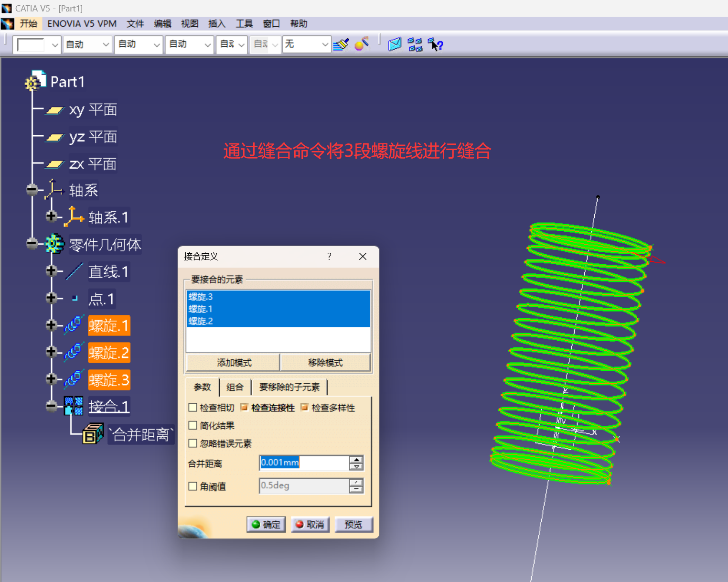Open the 窗口 menu

tap(271, 23)
